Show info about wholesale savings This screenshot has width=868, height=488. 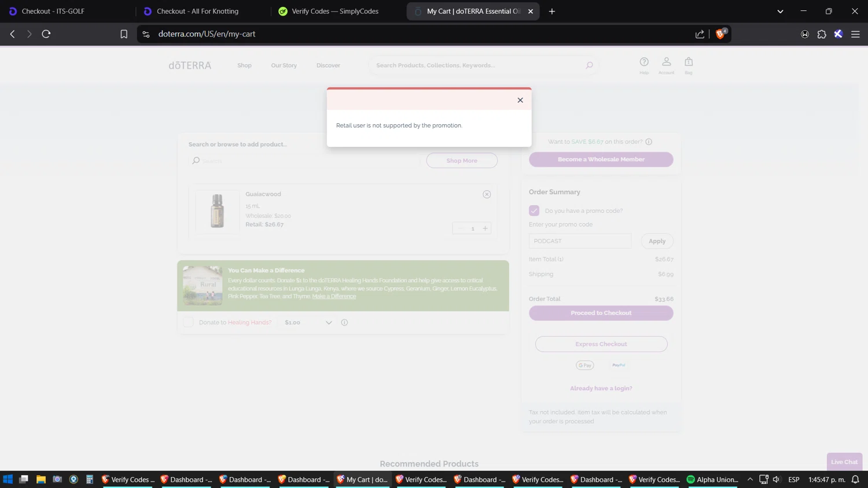[x=649, y=142]
